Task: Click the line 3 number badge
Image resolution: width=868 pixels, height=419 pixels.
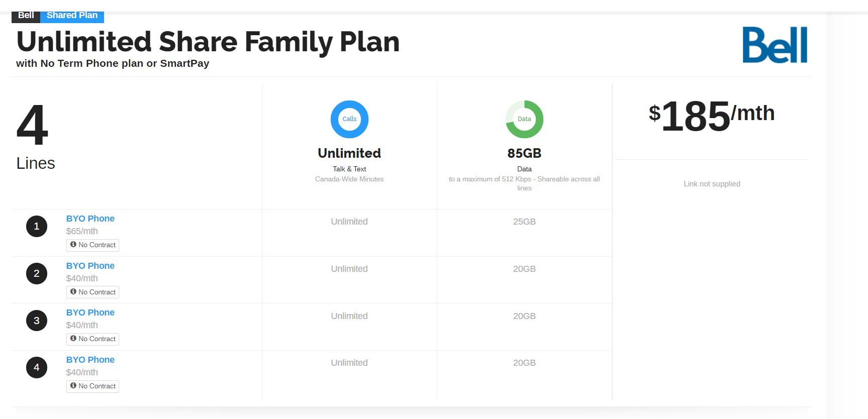Action: click(x=37, y=321)
